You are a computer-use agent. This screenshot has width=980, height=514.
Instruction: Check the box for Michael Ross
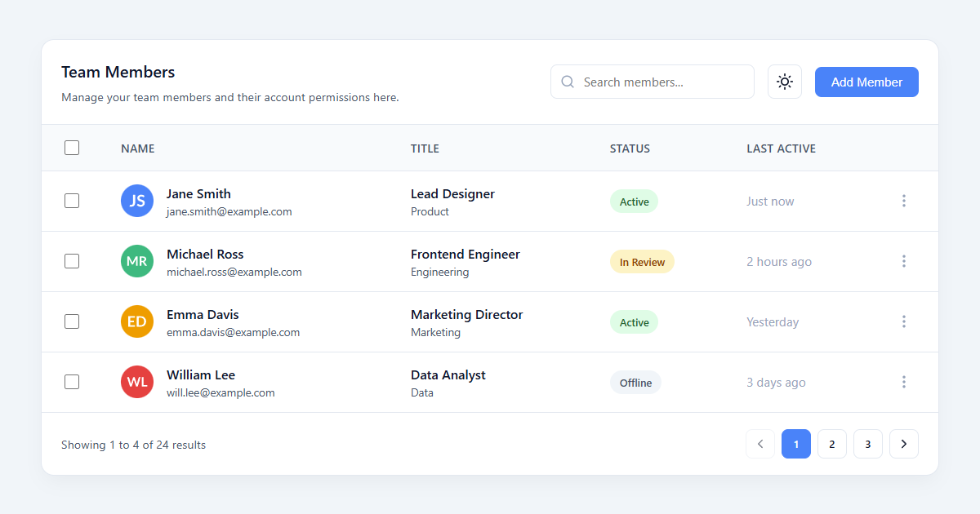tap(72, 261)
